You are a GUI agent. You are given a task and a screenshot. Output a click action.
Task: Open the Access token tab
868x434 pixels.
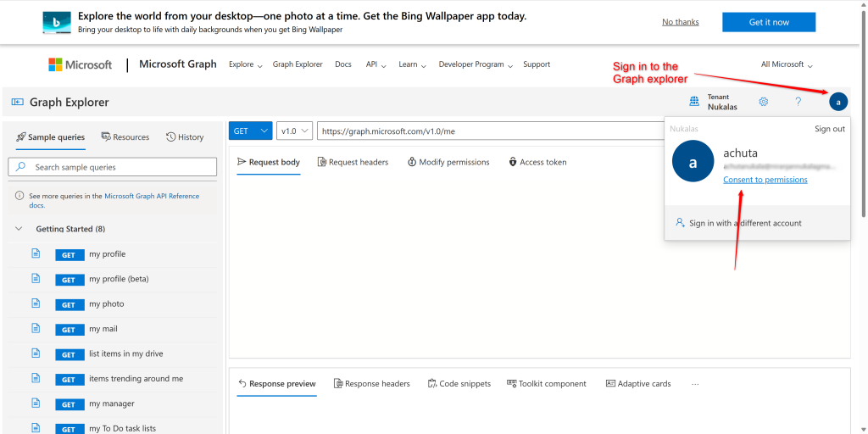(537, 162)
